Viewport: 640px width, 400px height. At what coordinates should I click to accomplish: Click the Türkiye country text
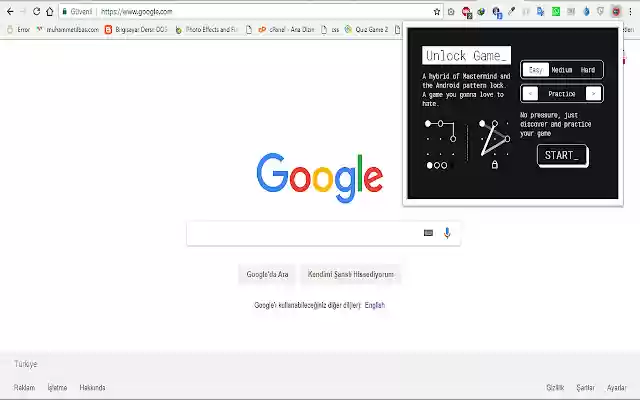pyautogui.click(x=26, y=364)
